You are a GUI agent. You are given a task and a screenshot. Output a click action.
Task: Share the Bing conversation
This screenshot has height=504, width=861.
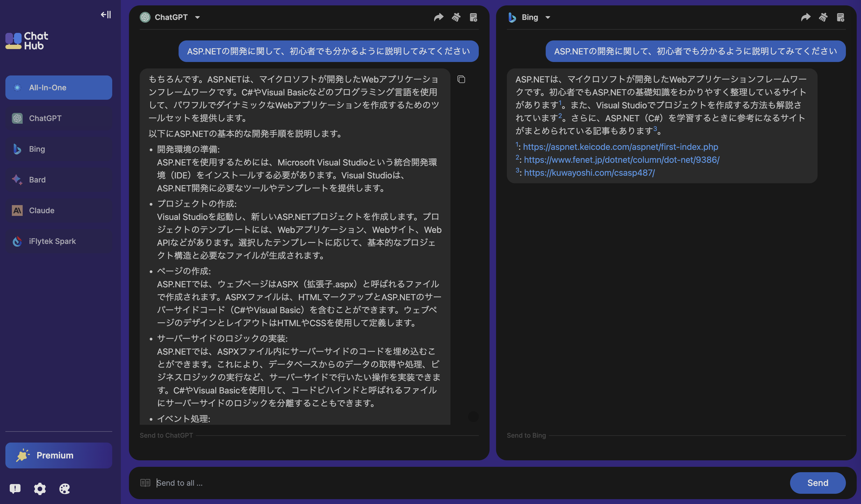(806, 17)
